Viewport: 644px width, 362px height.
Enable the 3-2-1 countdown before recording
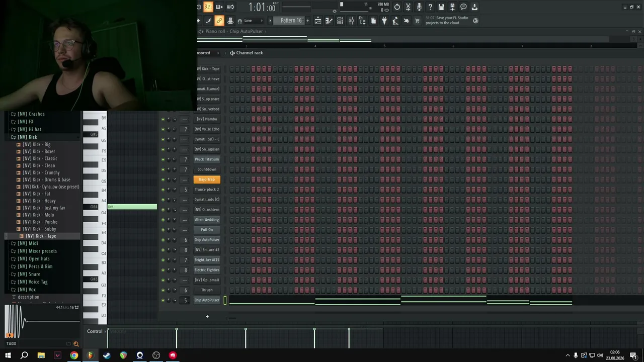click(x=208, y=7)
